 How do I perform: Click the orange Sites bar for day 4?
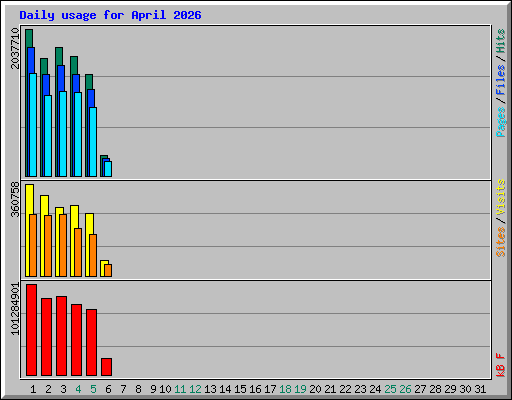(x=78, y=252)
